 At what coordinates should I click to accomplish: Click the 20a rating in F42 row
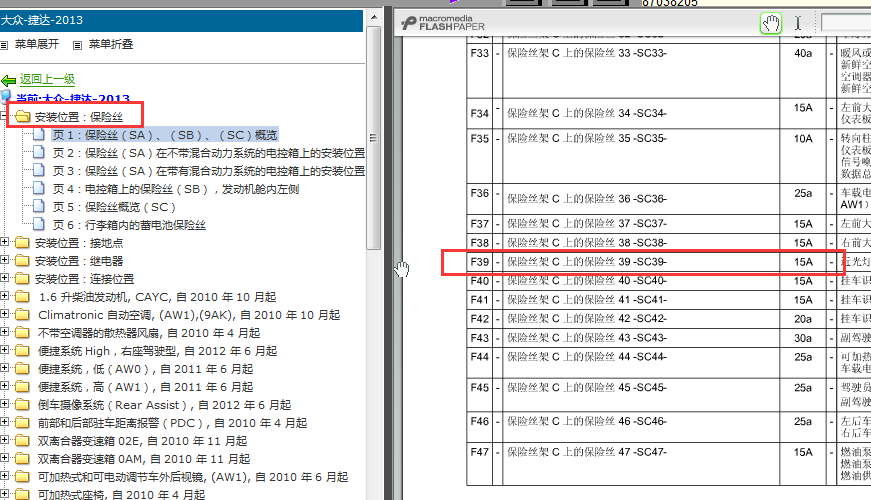pyautogui.click(x=803, y=319)
